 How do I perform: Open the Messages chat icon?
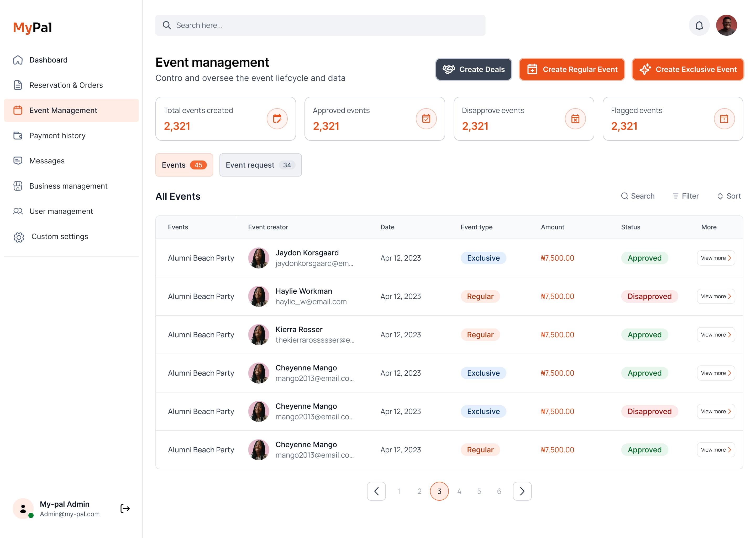point(18,161)
